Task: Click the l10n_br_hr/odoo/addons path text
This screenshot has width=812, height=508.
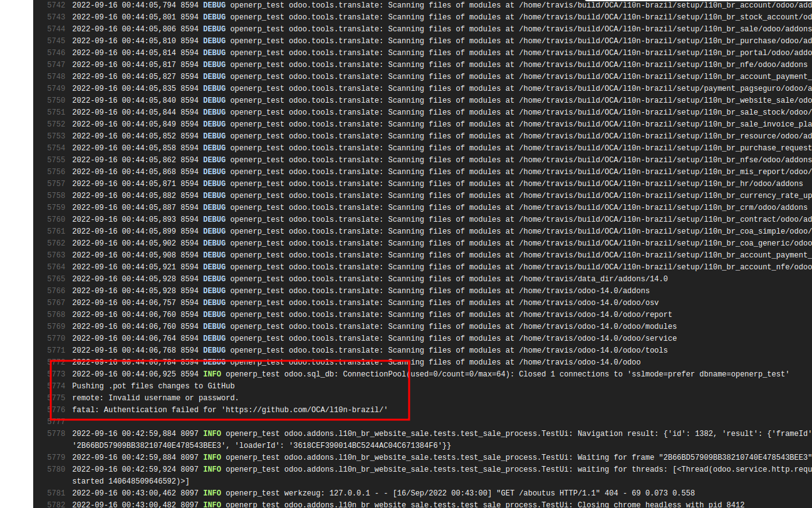Action: click(x=661, y=184)
